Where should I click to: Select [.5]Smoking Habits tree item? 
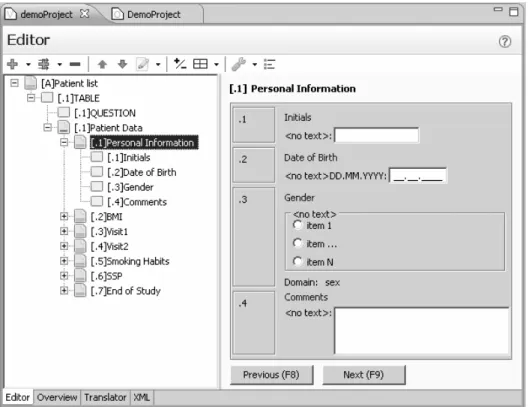(x=130, y=261)
